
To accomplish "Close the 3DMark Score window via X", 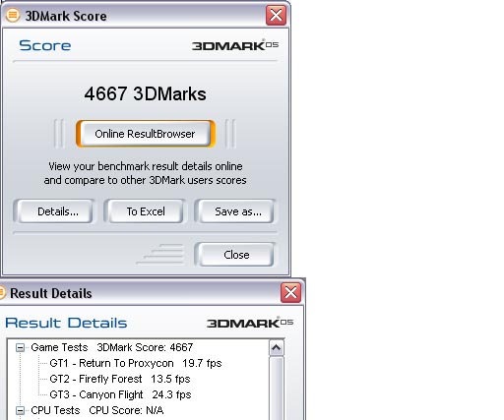I will coord(276,15).
